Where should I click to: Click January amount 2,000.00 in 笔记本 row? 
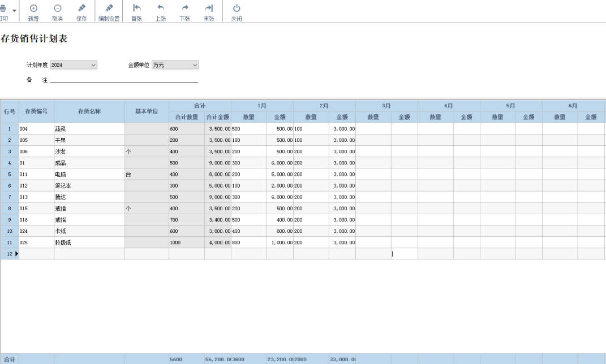point(280,185)
